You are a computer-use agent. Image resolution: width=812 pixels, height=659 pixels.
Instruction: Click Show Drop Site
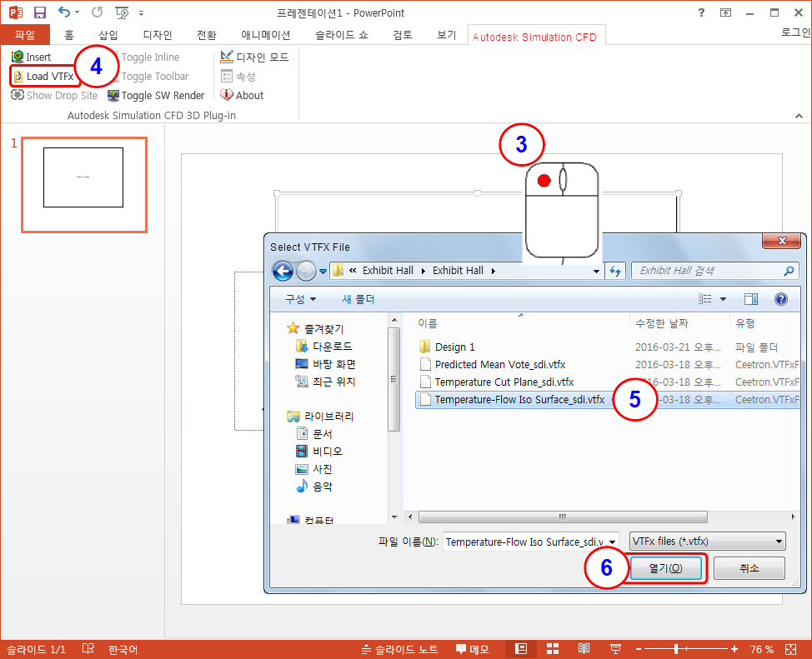click(x=54, y=95)
